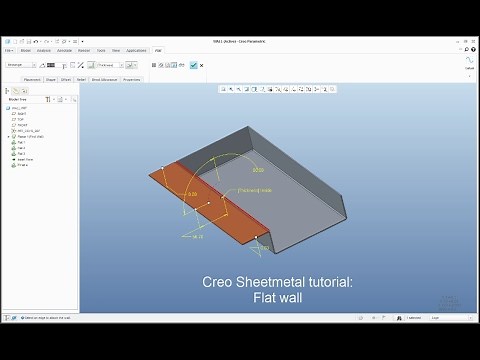The width and height of the screenshot is (480, 360).
Task: Open the File menu
Action: tap(9, 50)
